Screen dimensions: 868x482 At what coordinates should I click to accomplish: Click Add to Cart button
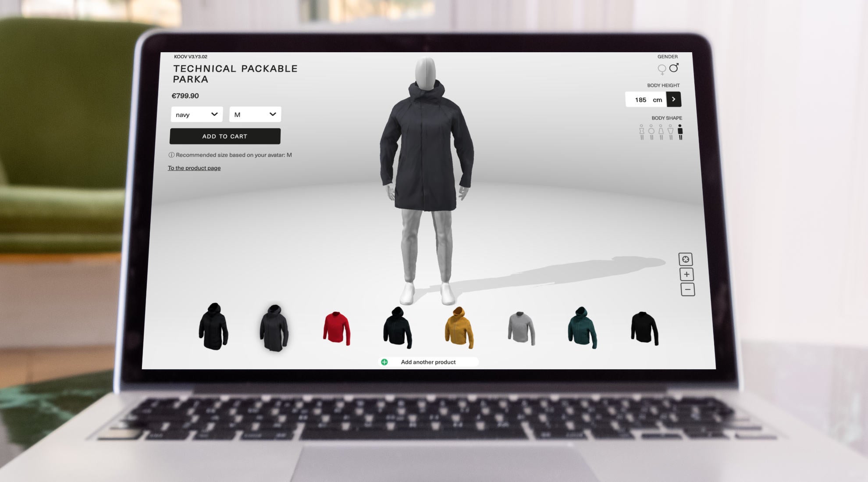[x=225, y=136]
